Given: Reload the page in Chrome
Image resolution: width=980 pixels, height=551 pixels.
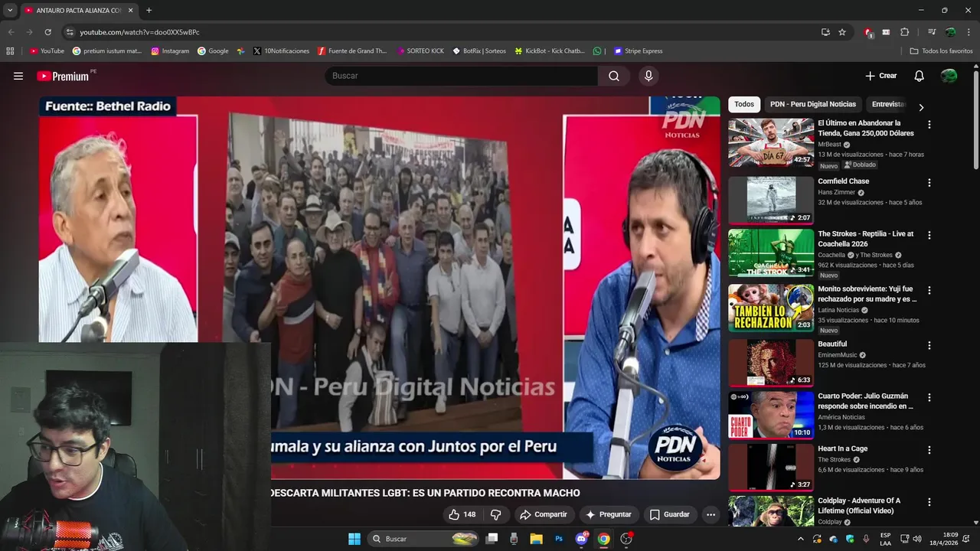Looking at the screenshot, I should point(47,32).
